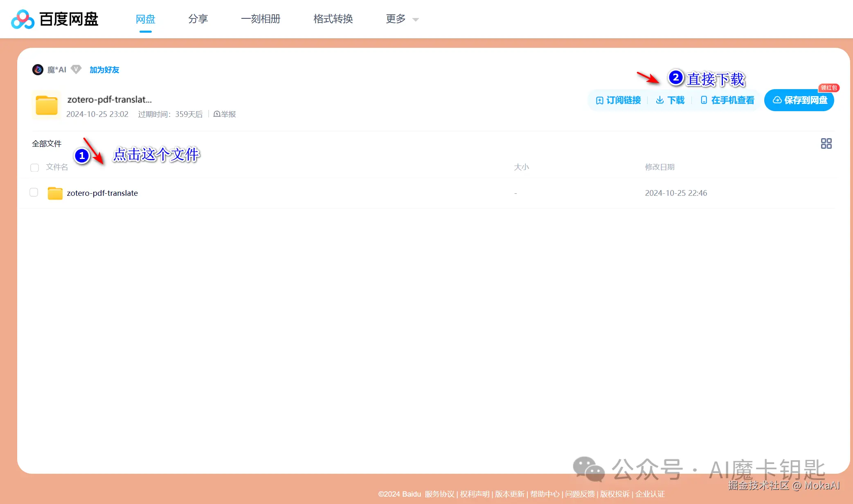Select the 一刻相册 menu item
This screenshot has width=853, height=504.
261,19
